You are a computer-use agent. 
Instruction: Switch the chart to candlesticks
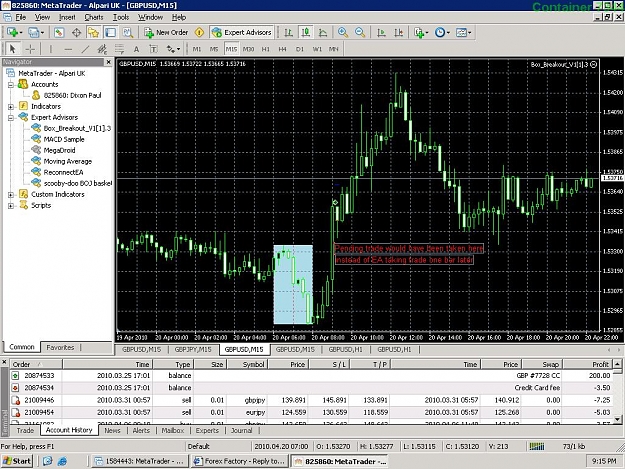tap(306, 33)
